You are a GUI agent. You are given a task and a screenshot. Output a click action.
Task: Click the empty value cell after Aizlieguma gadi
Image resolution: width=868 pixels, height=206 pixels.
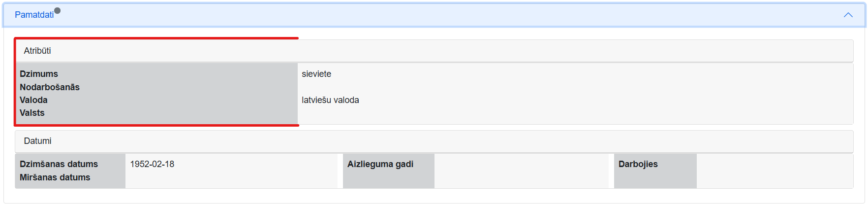point(521,171)
